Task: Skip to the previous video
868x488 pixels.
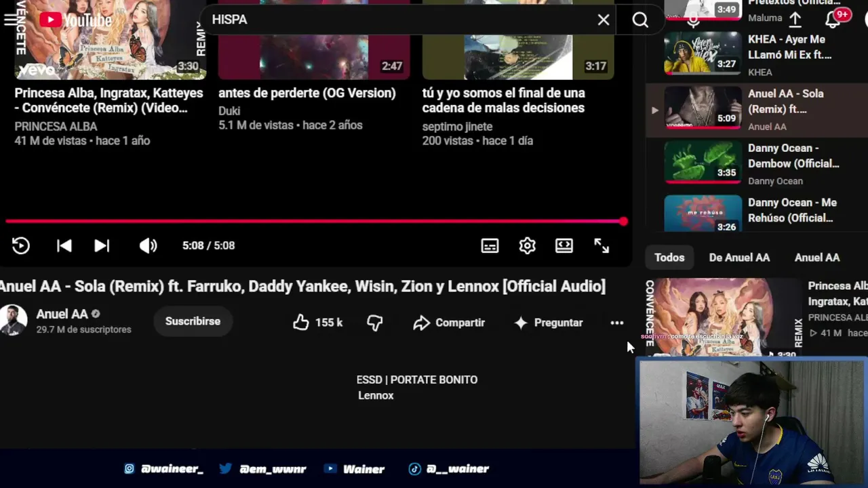Action: click(x=64, y=245)
